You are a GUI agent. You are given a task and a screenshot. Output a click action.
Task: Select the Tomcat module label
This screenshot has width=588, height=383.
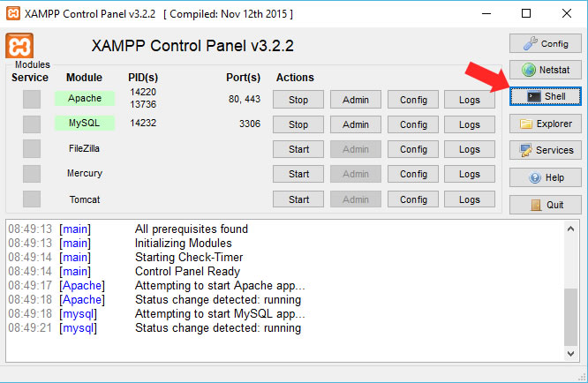[85, 199]
